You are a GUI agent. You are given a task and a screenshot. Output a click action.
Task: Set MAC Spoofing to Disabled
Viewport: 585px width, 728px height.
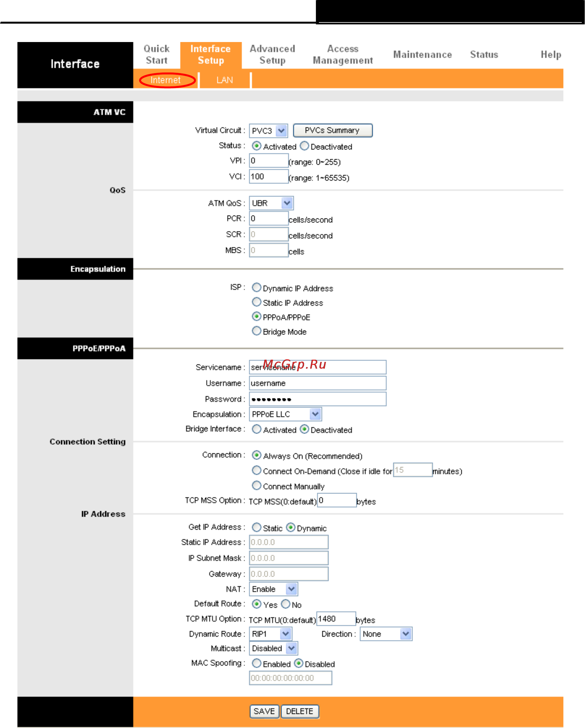(298, 663)
